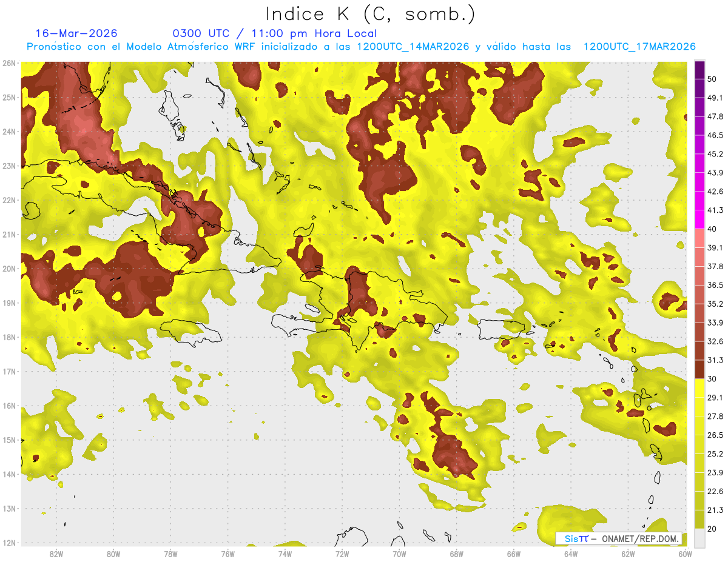728x562 pixels.
Task: Click the initialization time "1200UTC_14MAR2026"
Action: 413,47
